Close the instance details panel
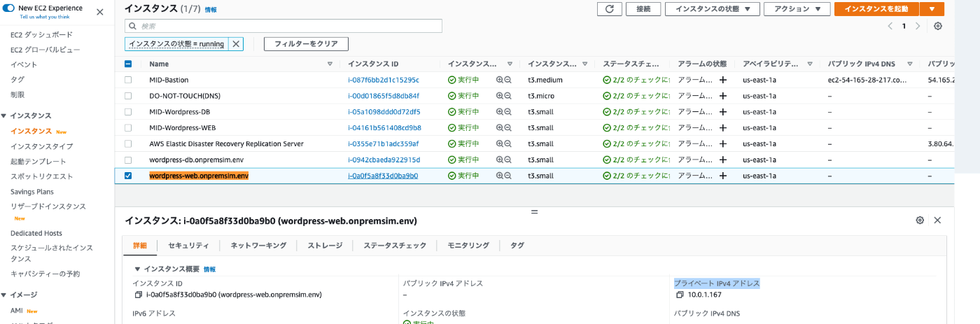 tap(937, 220)
